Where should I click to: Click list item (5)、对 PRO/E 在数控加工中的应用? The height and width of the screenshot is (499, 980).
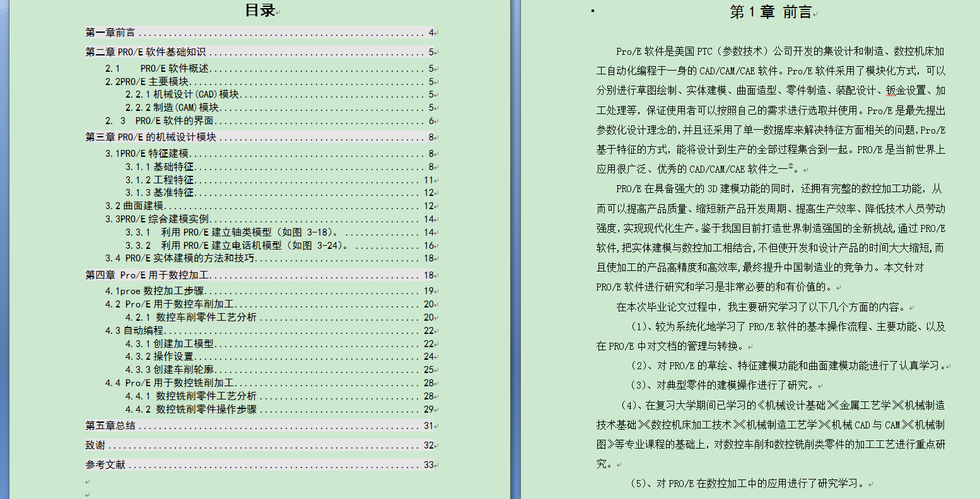point(749,484)
